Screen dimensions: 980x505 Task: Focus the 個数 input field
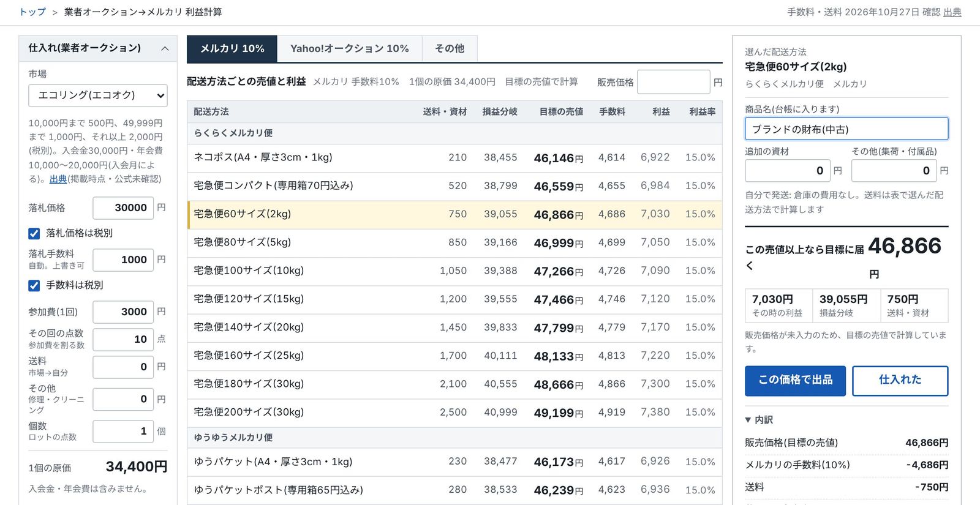click(x=123, y=432)
